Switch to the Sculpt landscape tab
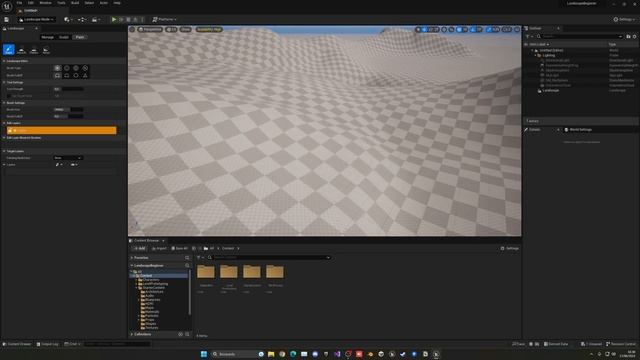The width and height of the screenshot is (640, 360). click(64, 37)
